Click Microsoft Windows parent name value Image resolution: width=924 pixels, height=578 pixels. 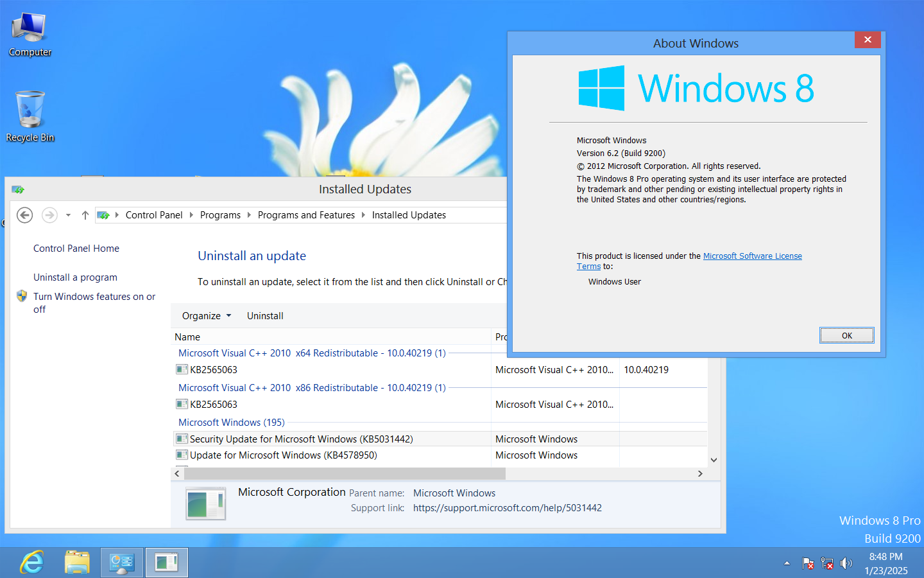(x=454, y=493)
